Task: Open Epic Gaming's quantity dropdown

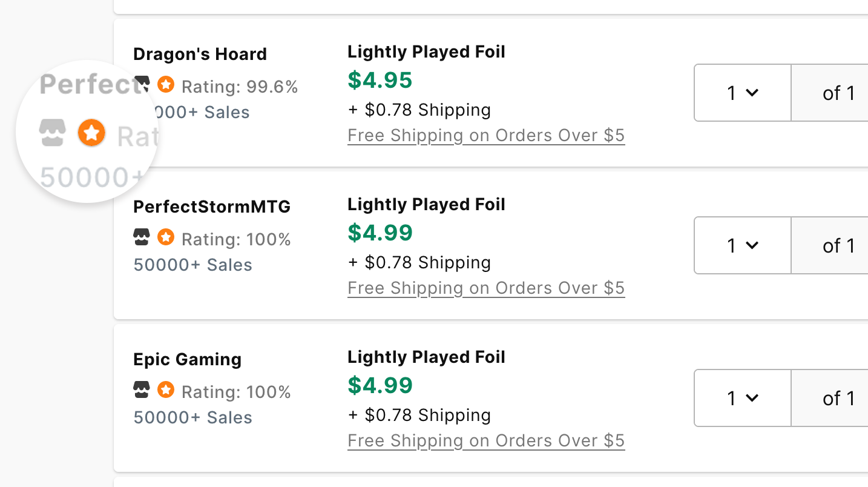Action: [x=742, y=398]
